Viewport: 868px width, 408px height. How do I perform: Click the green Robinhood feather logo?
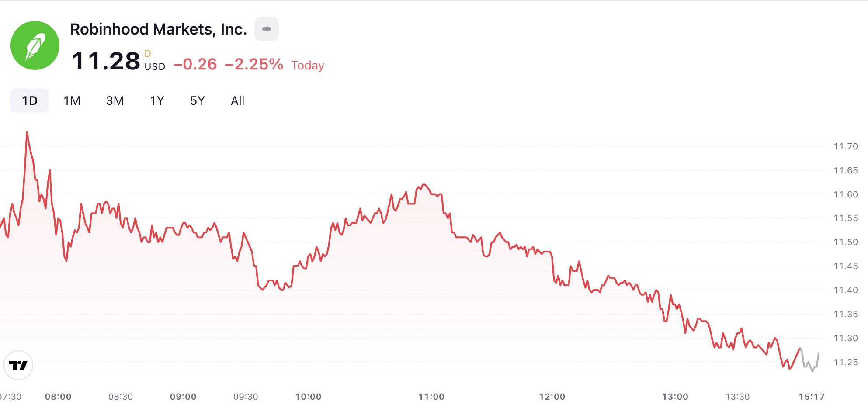point(35,45)
